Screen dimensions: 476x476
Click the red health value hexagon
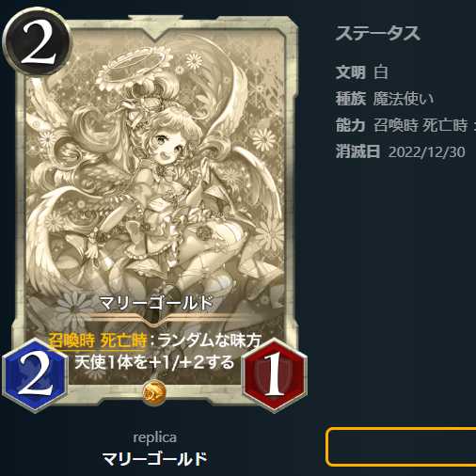click(x=275, y=375)
